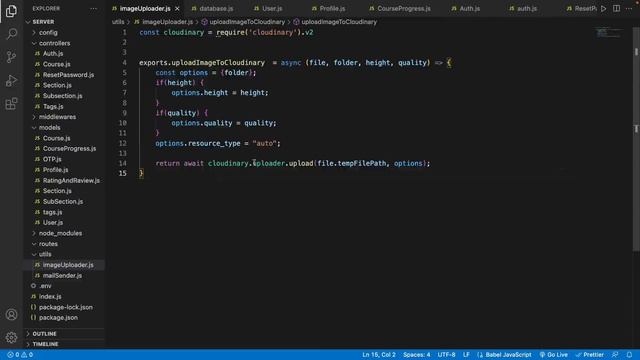This screenshot has width=640, height=360.
Task: Close the imageUploader.js tab
Action: [177, 9]
